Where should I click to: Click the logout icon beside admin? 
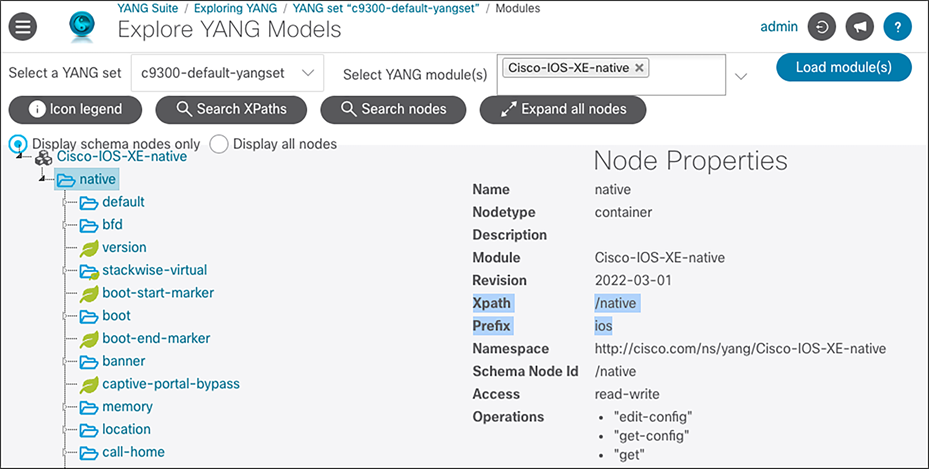pyautogui.click(x=821, y=27)
